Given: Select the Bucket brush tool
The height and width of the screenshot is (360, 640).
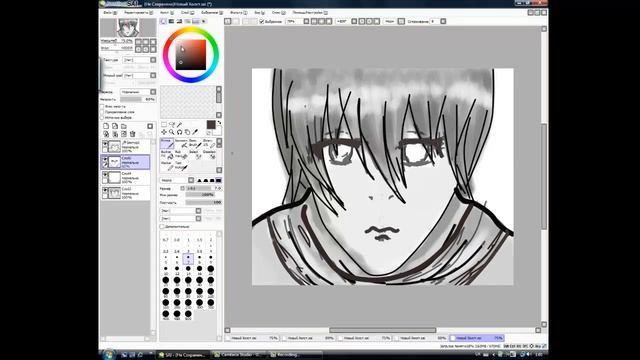Looking at the screenshot, I should [x=167, y=154].
